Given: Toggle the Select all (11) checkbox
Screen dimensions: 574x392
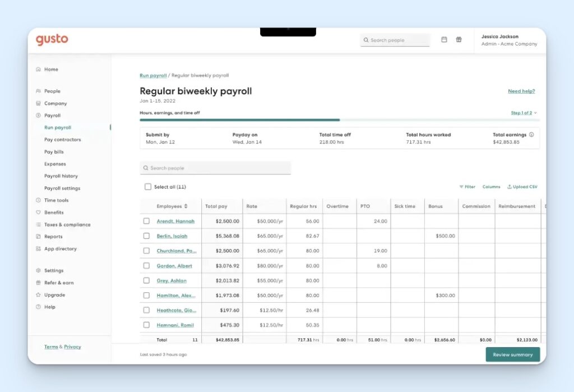Looking at the screenshot, I should [x=148, y=187].
